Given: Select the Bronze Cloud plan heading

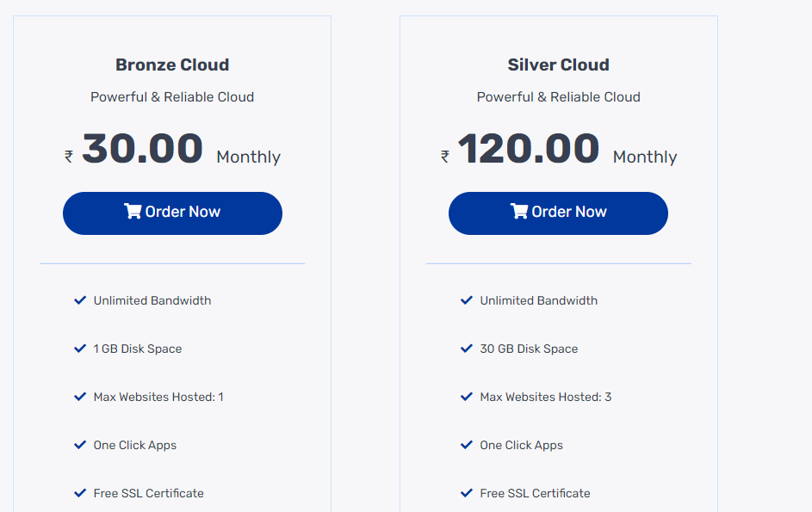Looking at the screenshot, I should pyautogui.click(x=172, y=65).
